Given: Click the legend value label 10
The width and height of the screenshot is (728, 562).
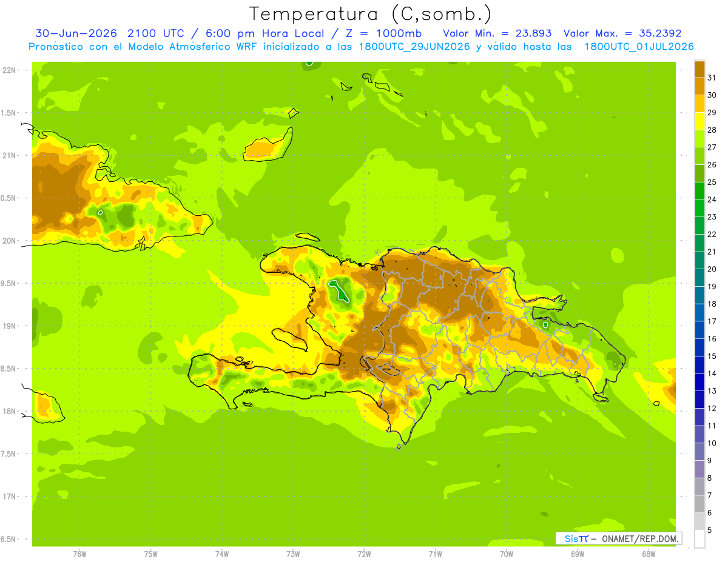Looking at the screenshot, I should coord(712,443).
